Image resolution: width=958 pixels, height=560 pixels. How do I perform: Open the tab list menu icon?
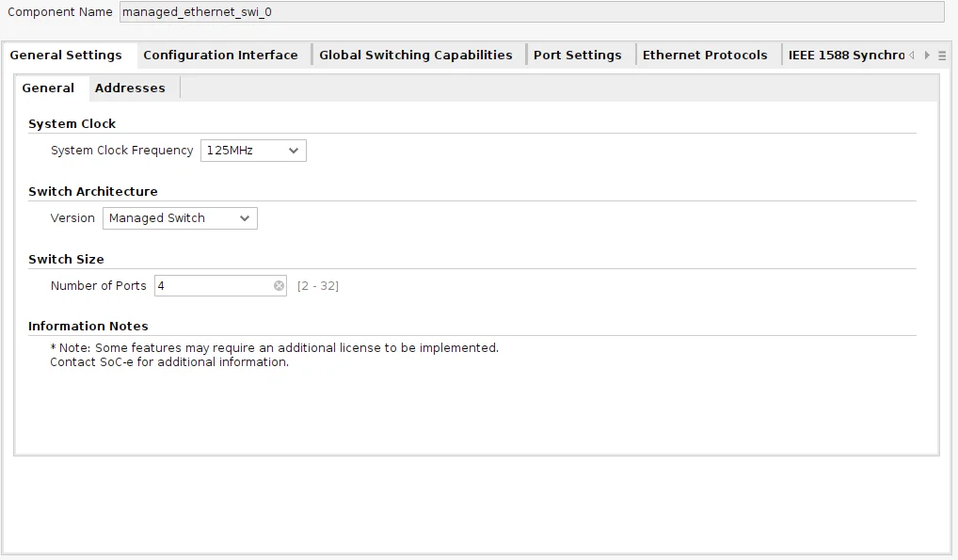942,56
